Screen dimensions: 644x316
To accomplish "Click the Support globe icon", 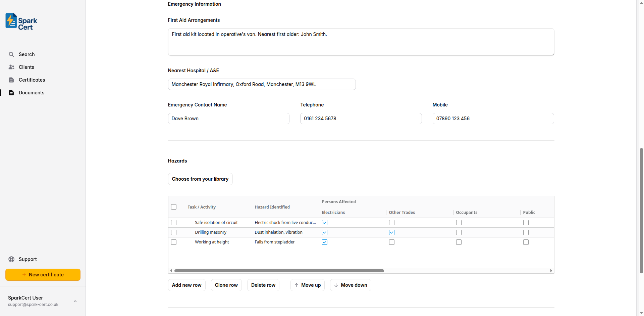I will tap(11, 259).
